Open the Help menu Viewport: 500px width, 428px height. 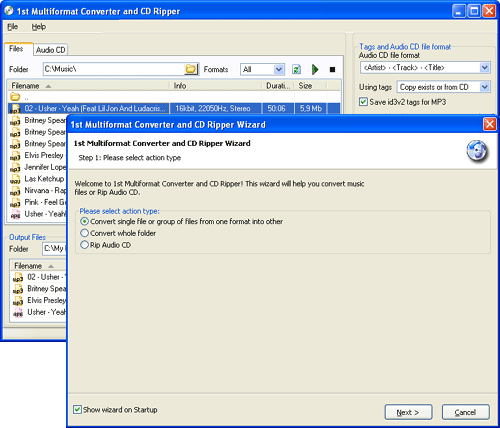tap(39, 27)
